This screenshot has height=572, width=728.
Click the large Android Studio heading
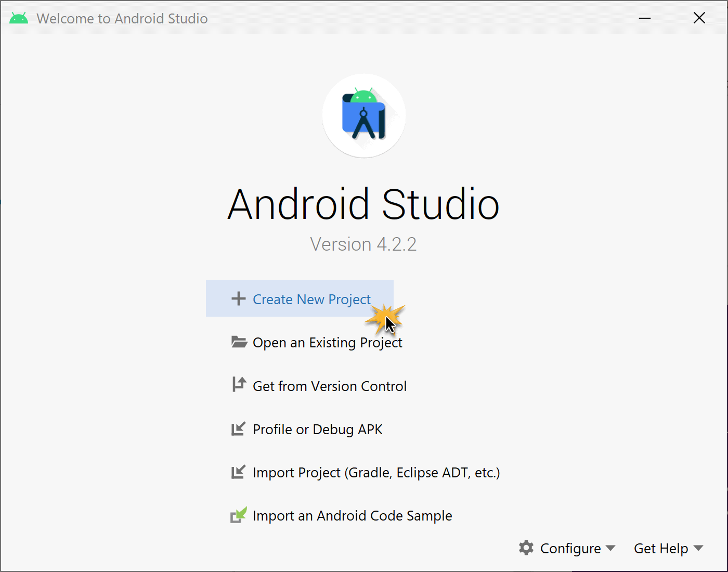pos(363,204)
